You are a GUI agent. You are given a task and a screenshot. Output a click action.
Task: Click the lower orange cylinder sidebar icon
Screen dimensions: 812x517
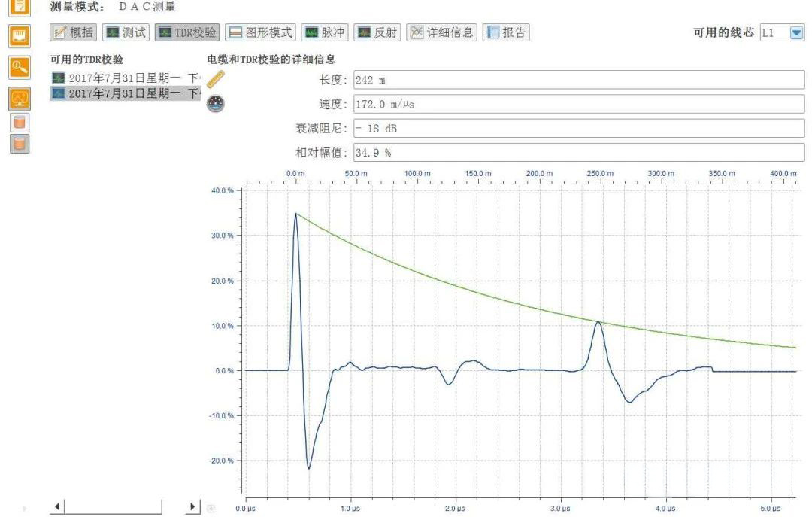(x=19, y=141)
